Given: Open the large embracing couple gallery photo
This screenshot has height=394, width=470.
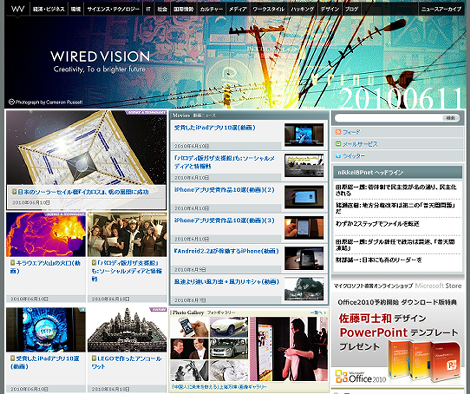Looking at the screenshot, I should (x=289, y=349).
